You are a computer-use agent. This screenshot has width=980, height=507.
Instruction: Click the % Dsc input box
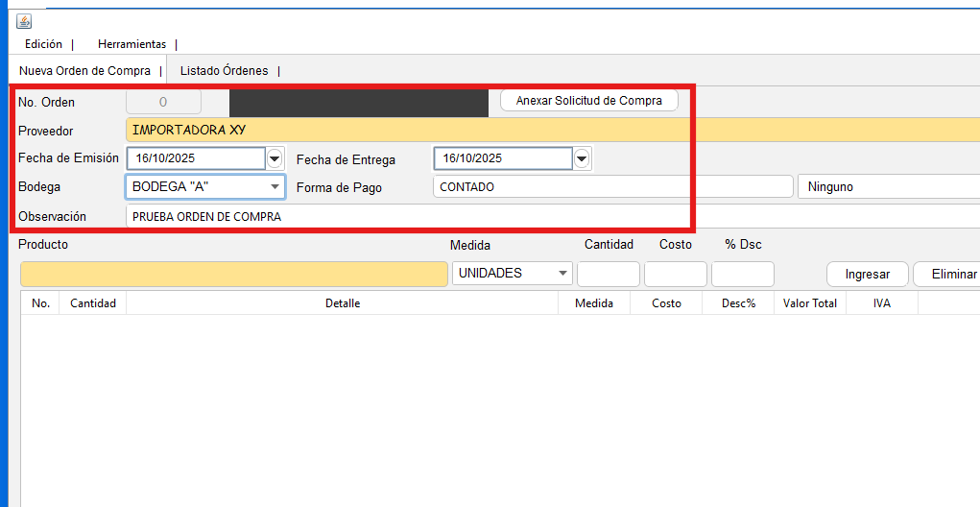tap(742, 274)
